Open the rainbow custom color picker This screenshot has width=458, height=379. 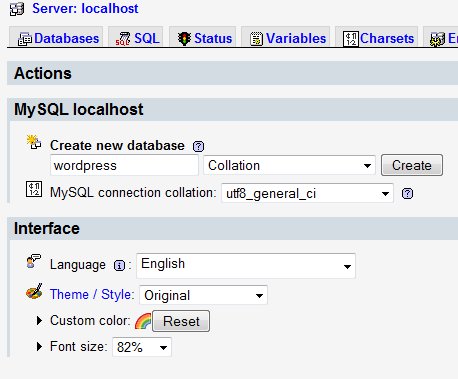click(x=143, y=321)
